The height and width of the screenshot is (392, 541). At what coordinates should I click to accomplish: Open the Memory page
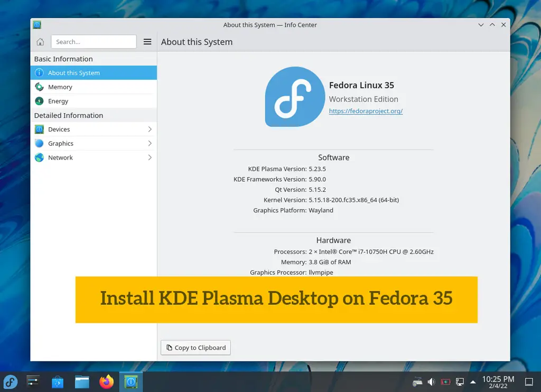coord(94,87)
